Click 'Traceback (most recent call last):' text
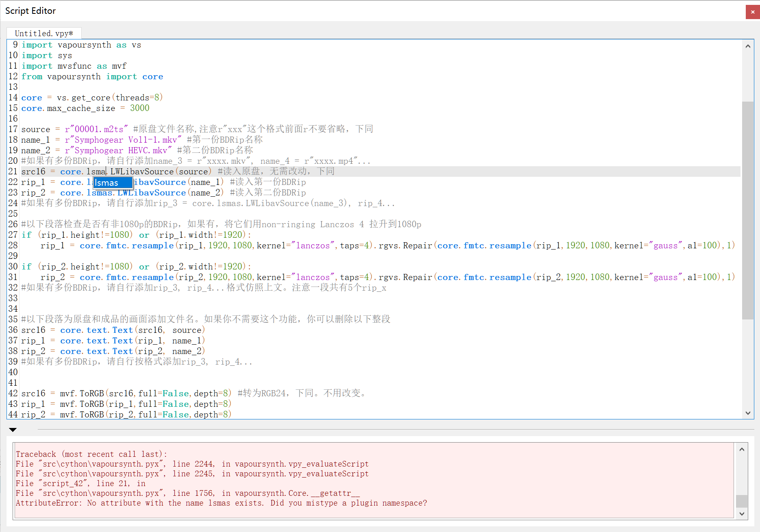 click(x=91, y=454)
